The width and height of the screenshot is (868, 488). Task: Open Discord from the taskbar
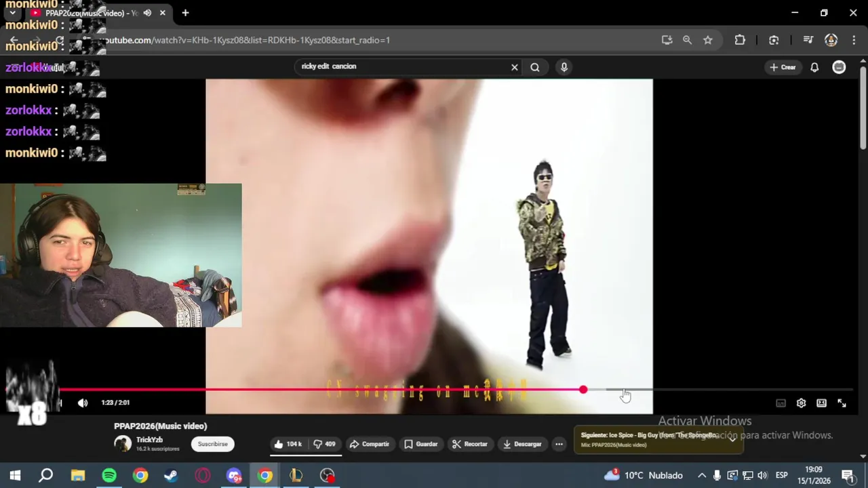pyautogui.click(x=234, y=475)
